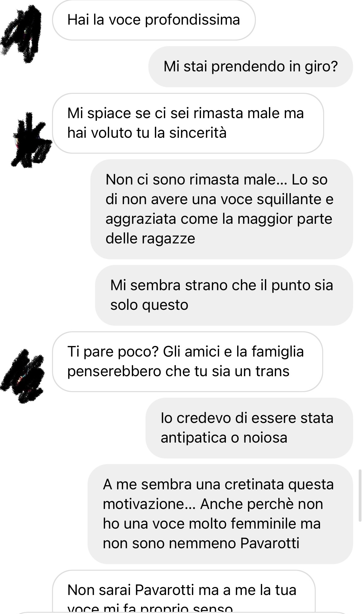Tap 'solo questo' text in sent message
The image size is (364, 614).
pyautogui.click(x=149, y=305)
